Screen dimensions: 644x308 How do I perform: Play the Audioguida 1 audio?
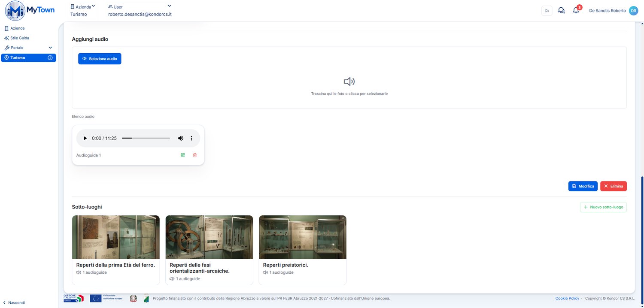[x=85, y=138]
